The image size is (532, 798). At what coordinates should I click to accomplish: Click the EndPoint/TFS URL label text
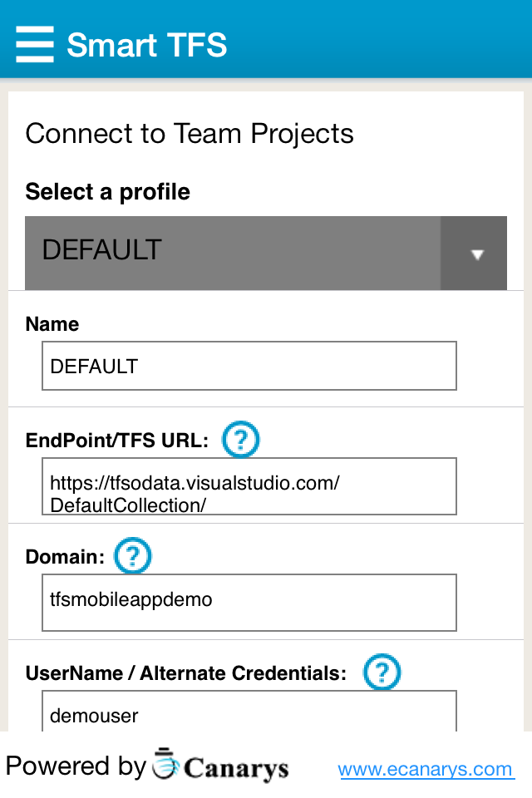pyautogui.click(x=117, y=441)
